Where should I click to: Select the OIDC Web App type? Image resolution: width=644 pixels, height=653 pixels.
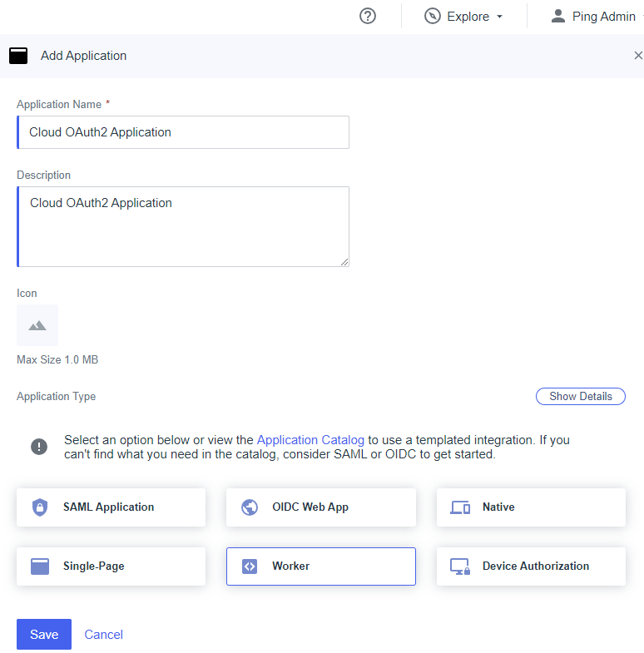pyautogui.click(x=320, y=507)
